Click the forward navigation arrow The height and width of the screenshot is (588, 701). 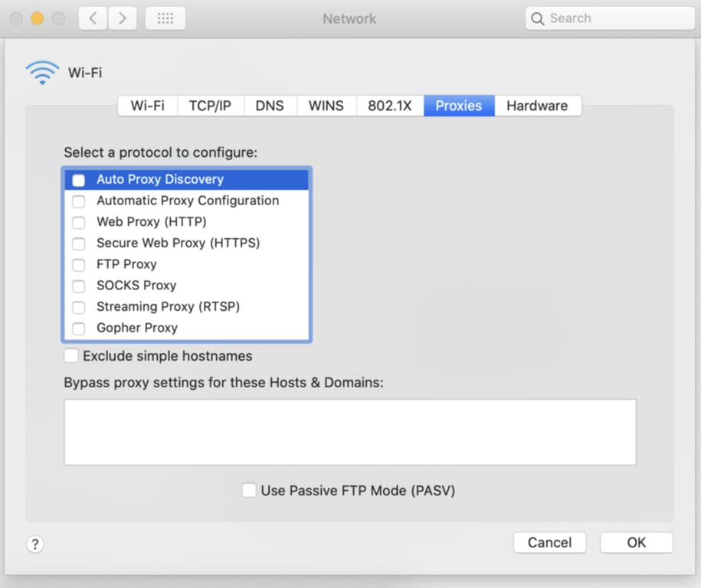pos(123,18)
